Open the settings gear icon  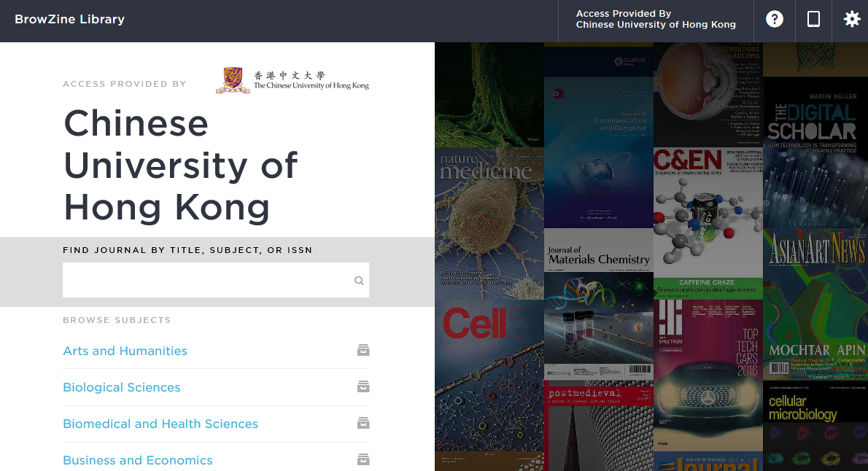[851, 20]
